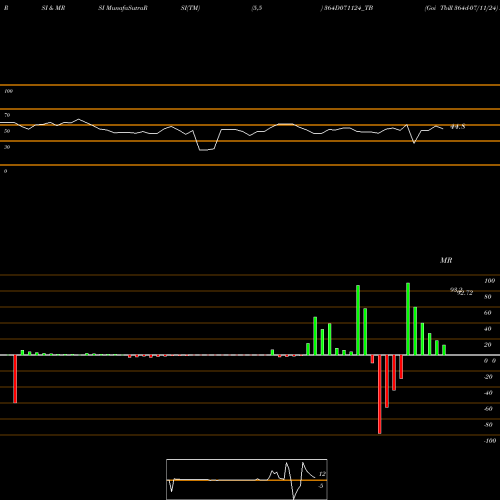Click the 'MR' panel title

tap(446, 260)
